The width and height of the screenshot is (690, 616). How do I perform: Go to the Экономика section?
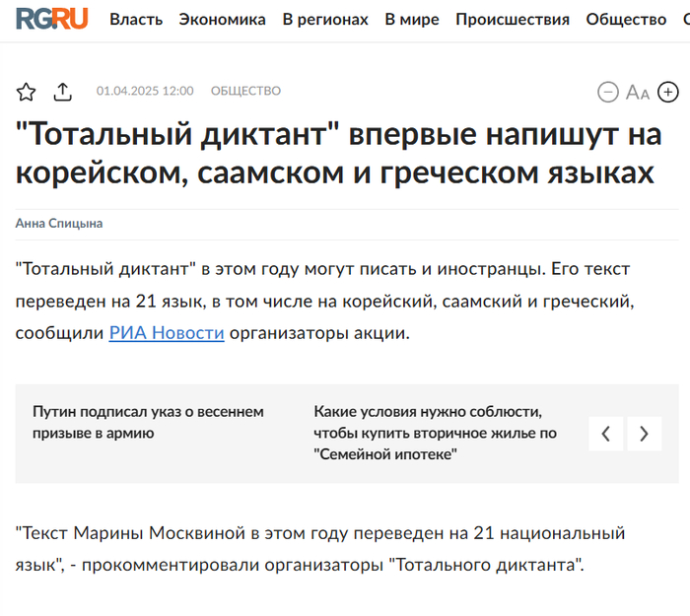click(222, 20)
